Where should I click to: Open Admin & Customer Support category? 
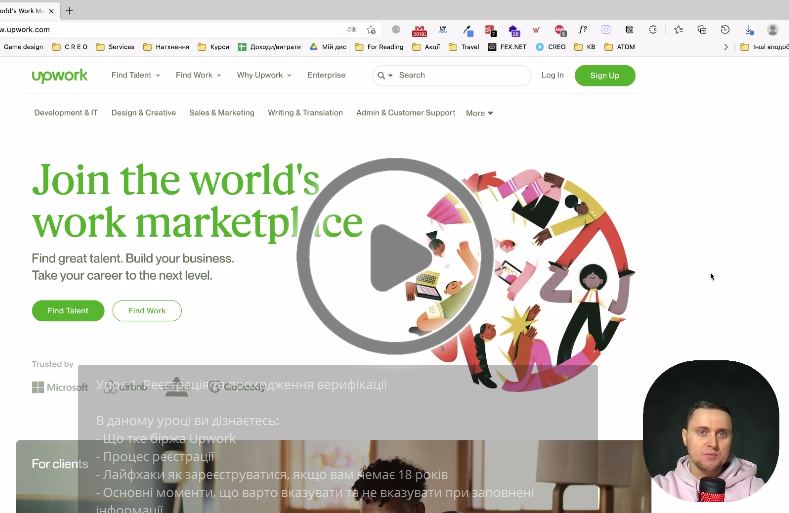click(406, 113)
